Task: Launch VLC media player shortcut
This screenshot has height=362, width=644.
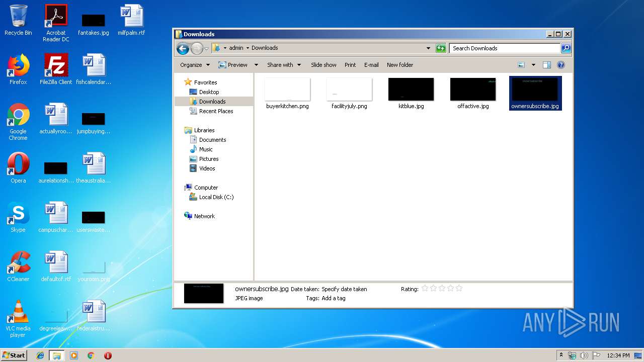Action: pyautogui.click(x=18, y=319)
